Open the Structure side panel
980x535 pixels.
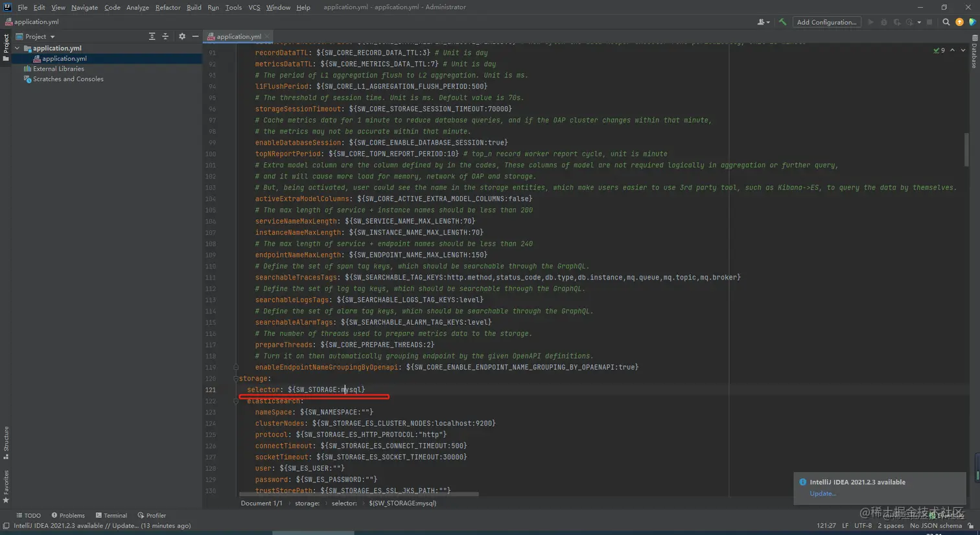point(6,442)
